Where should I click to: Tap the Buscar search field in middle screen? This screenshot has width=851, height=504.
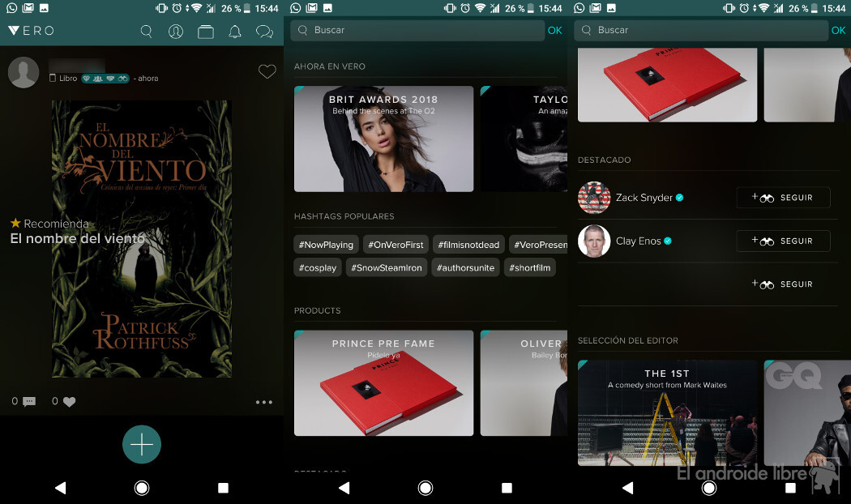tap(417, 30)
